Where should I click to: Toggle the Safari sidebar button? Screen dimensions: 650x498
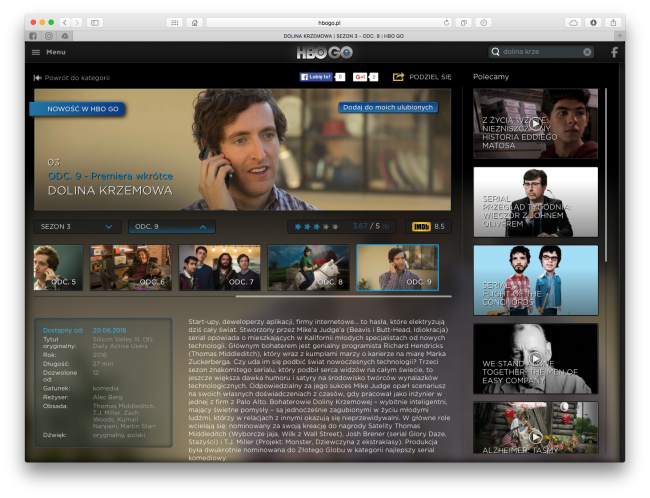pyautogui.click(x=95, y=22)
